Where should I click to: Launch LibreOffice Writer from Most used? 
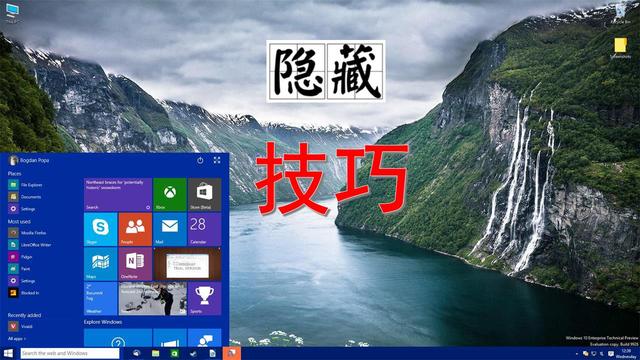pyautogui.click(x=30, y=244)
